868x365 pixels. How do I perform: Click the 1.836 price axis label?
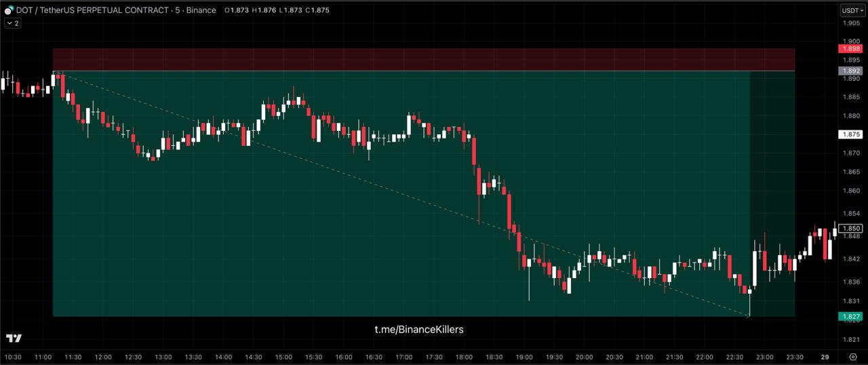850,282
